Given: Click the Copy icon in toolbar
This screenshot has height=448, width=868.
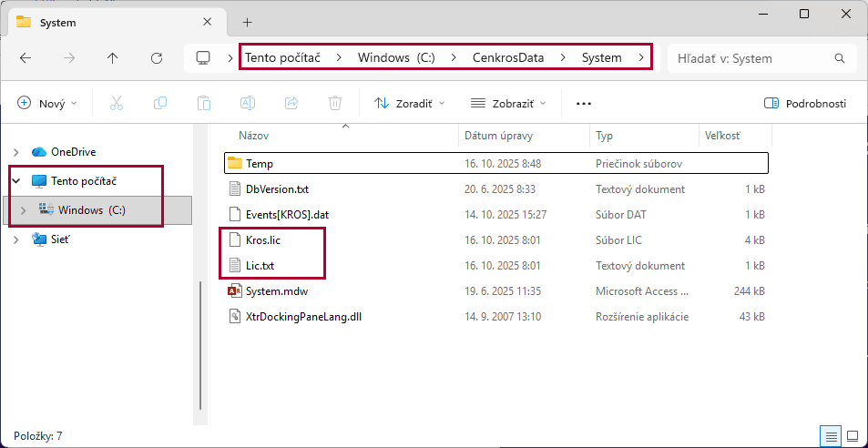Looking at the screenshot, I should coord(160,103).
